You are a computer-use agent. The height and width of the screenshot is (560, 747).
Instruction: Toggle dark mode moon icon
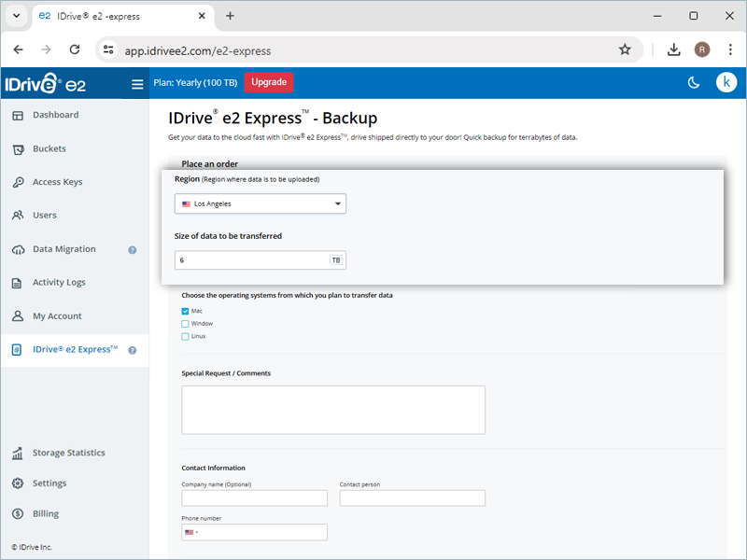click(x=694, y=83)
